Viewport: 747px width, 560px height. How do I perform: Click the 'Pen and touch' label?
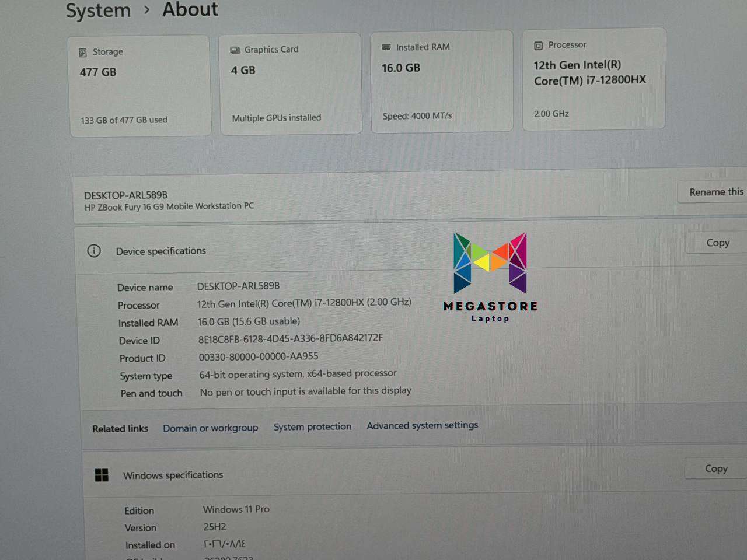(x=151, y=393)
